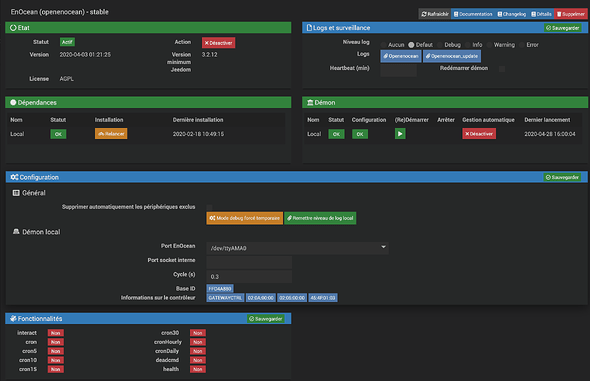The image size is (590, 381).
Task: Click Désactiver in the Etat panel
Action: click(219, 43)
